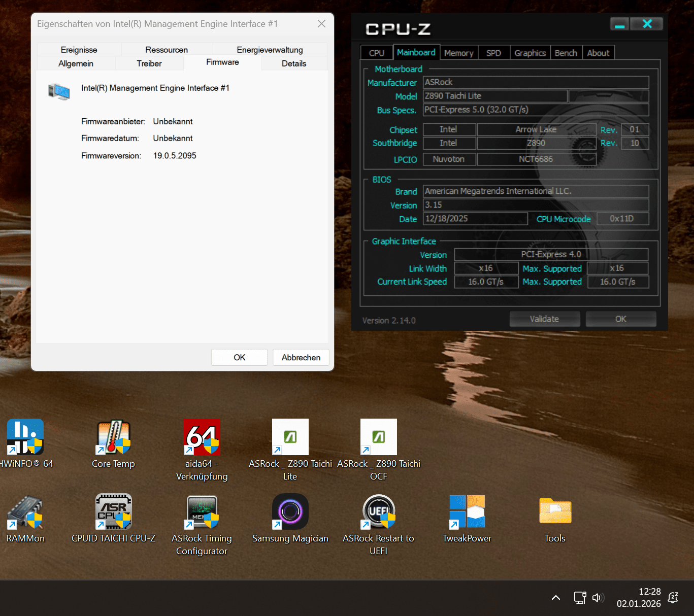Select the Mainboard tab in CPU-Z
The image size is (694, 616).
[416, 52]
